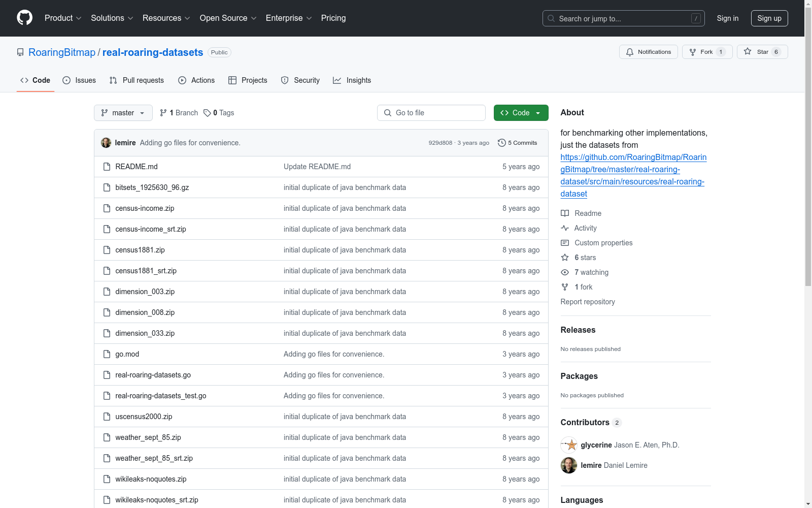Expand the Product menu
This screenshot has height=508, width=812.
[63, 18]
